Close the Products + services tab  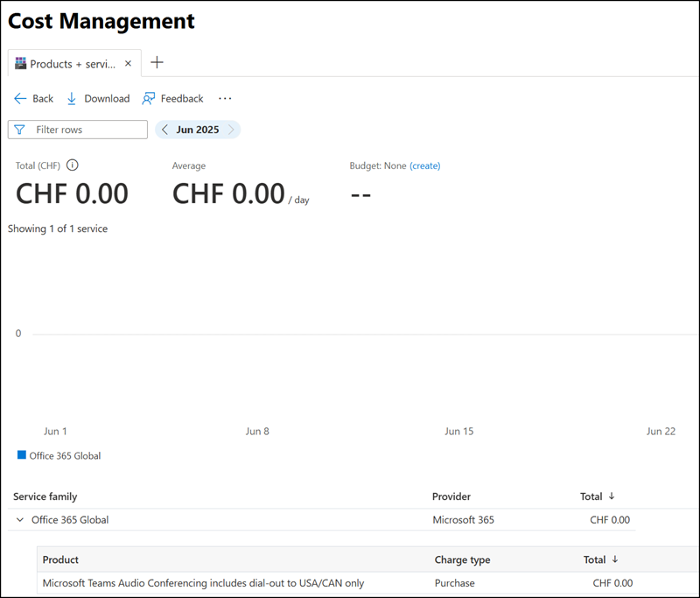pos(128,63)
